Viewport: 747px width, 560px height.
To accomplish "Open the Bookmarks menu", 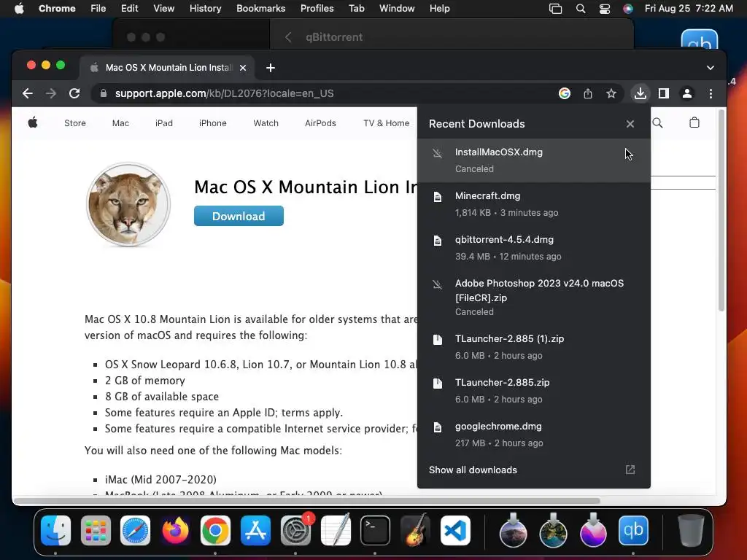I will [260, 8].
